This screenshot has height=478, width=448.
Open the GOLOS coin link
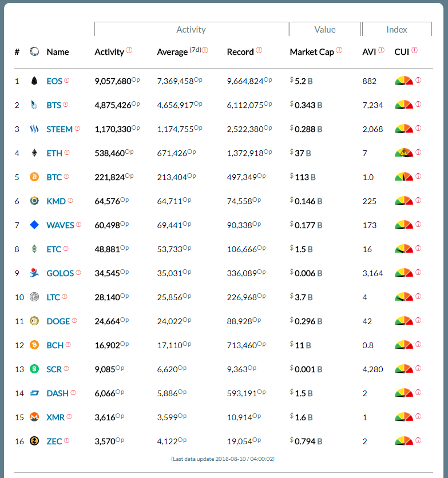tap(60, 273)
